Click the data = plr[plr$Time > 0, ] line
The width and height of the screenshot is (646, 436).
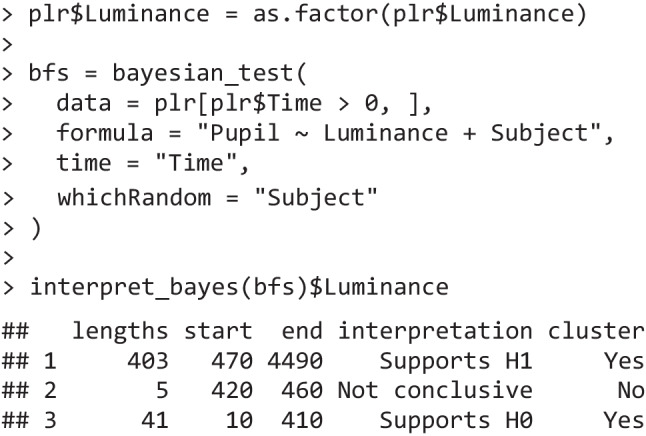(x=243, y=103)
